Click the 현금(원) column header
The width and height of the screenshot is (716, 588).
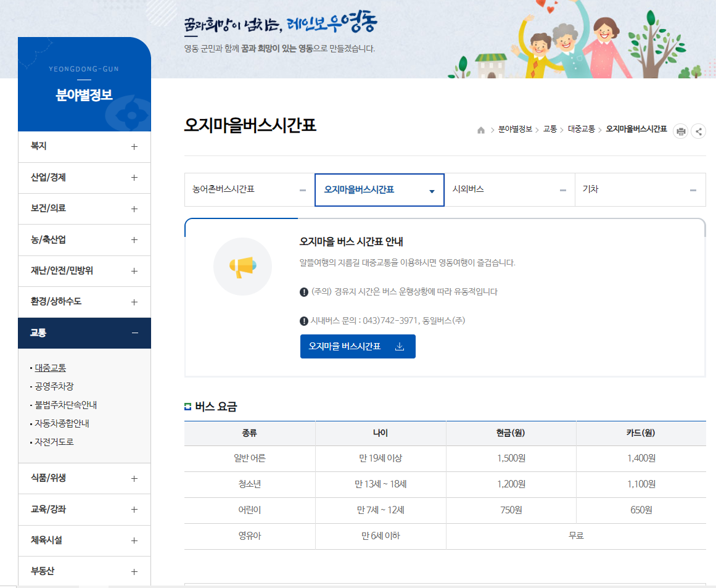point(511,433)
